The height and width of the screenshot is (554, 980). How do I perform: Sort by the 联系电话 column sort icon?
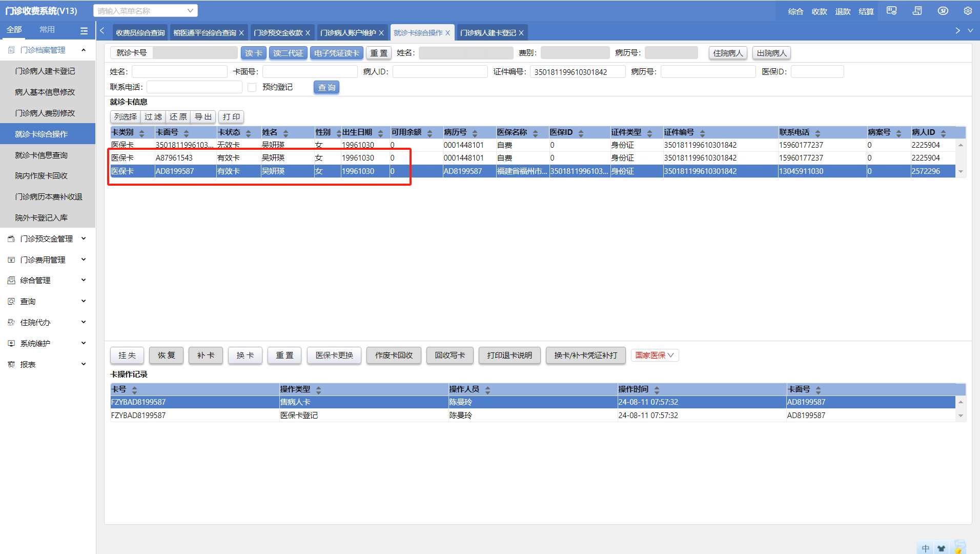point(818,133)
